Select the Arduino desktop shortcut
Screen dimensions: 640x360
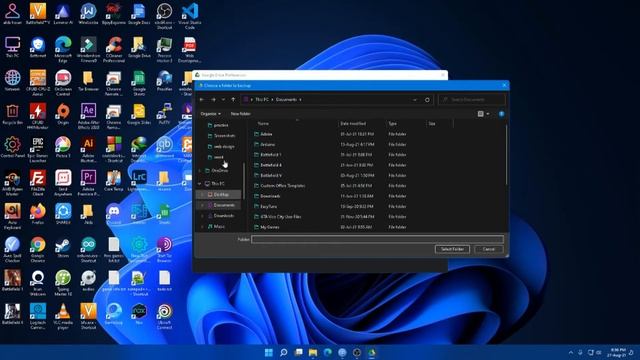(x=88, y=250)
